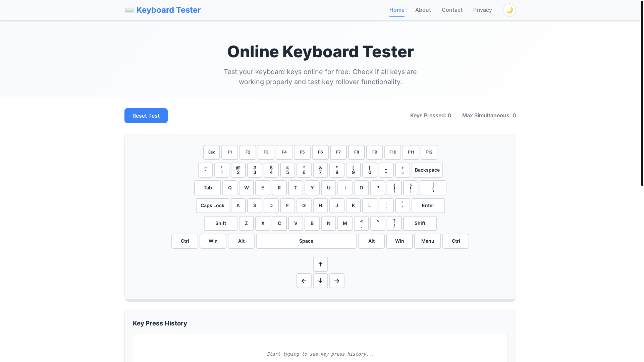Click the P key
Screen dimensions: 644x362
pos(378,188)
